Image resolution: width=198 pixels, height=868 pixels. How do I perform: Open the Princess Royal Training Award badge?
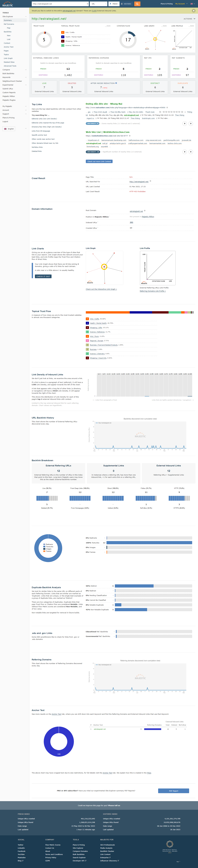pos(170,846)
